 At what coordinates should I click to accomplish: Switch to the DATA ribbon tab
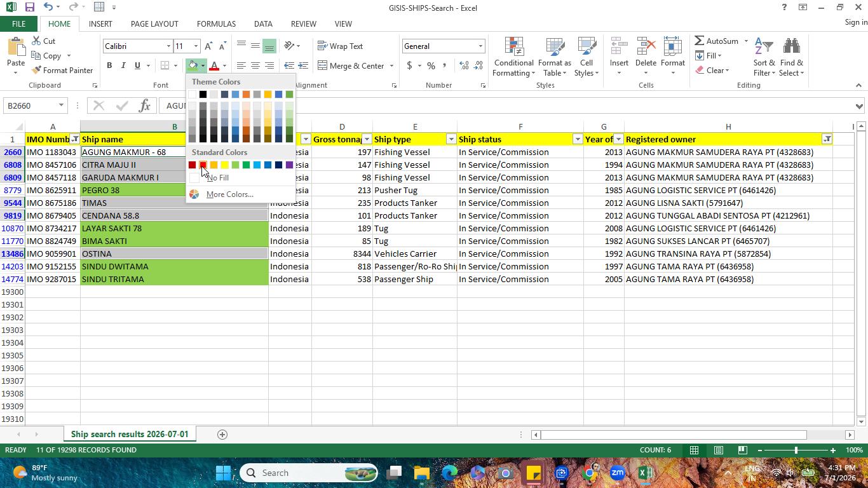263,24
